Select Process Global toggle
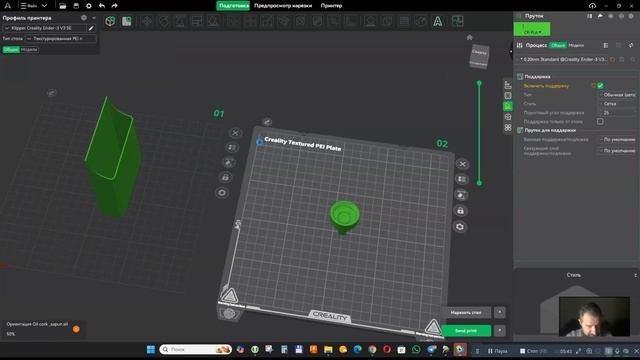This screenshot has height=360, width=640. pos(558,45)
